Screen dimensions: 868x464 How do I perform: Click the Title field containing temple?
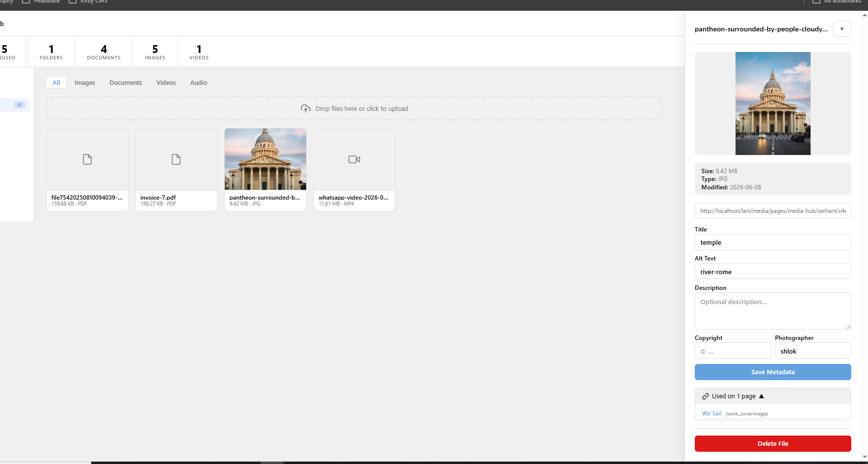pyautogui.click(x=773, y=242)
